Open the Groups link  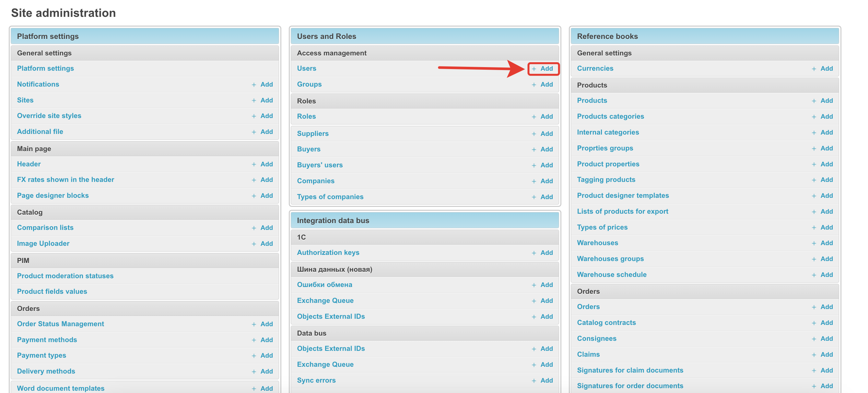click(309, 84)
